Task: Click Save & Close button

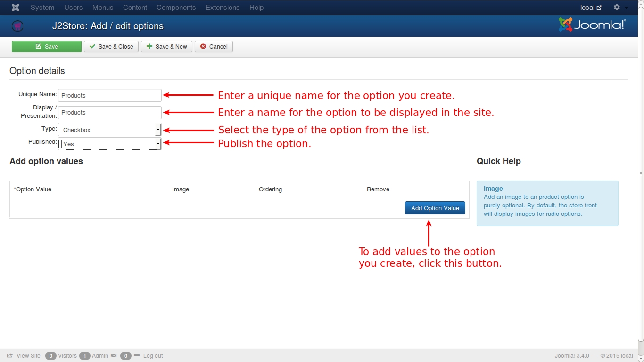Action: (x=111, y=47)
